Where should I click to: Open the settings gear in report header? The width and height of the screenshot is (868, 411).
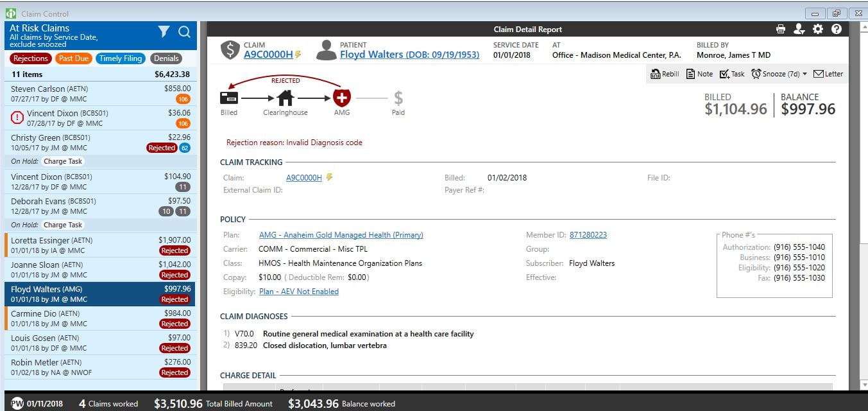[x=818, y=29]
